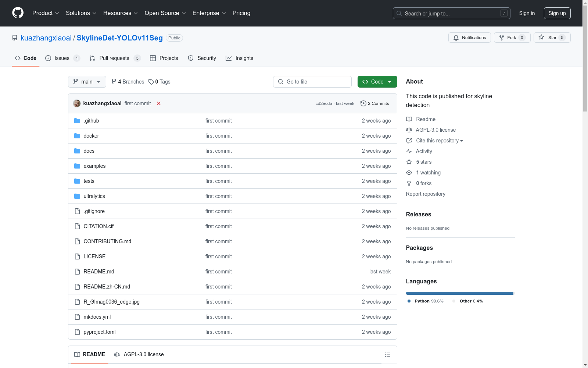This screenshot has height=368, width=588.
Task: Expand the Solutions menu
Action: pos(81,13)
